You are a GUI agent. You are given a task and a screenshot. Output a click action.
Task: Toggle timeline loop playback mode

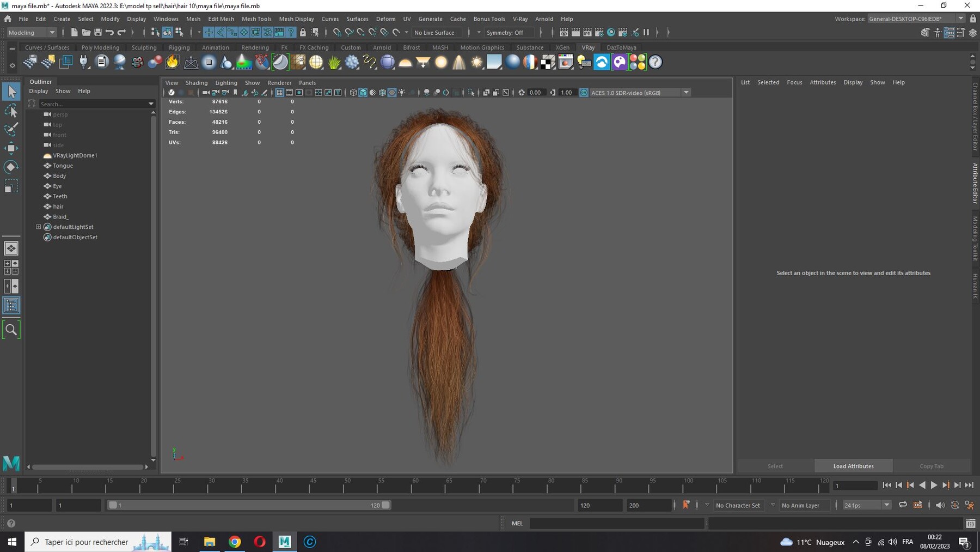click(903, 505)
